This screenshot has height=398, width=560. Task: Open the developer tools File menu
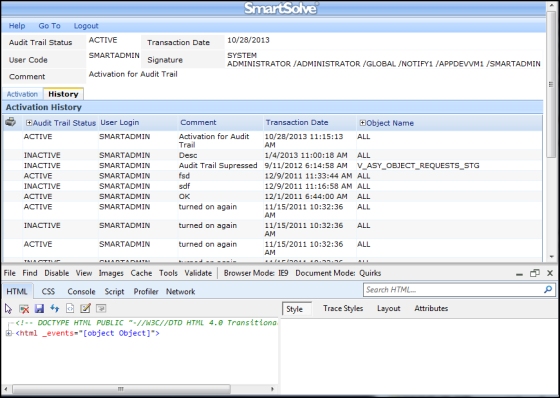10,273
